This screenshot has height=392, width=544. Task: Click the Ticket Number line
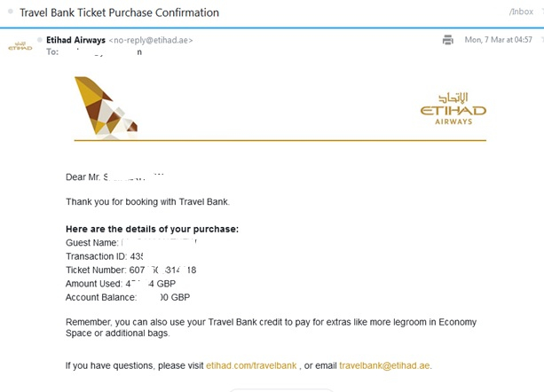click(x=130, y=270)
